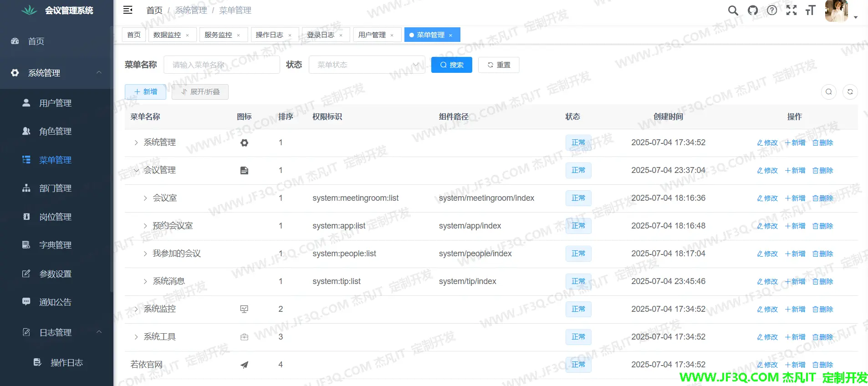Open the help documentation question icon
Screen dimensions: 868x386
[x=772, y=10]
